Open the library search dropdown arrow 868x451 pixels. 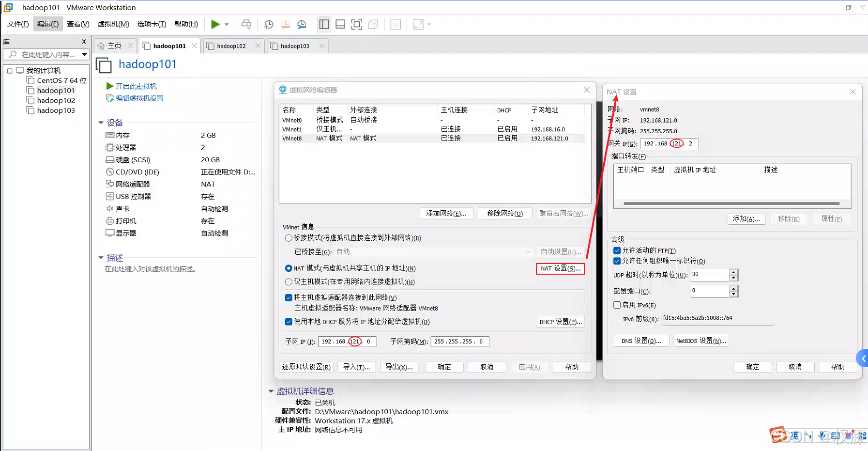pos(84,54)
